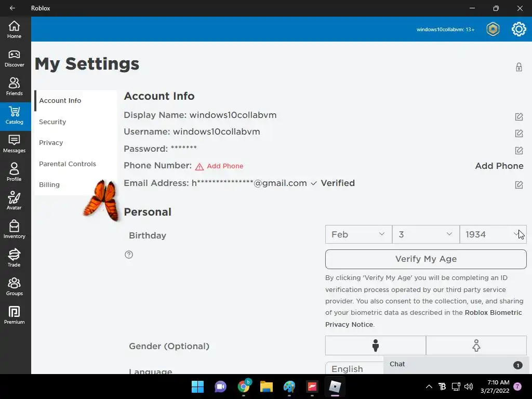Click the red Add Phone warning icon
Screen dimensions: 532x399
199,167
